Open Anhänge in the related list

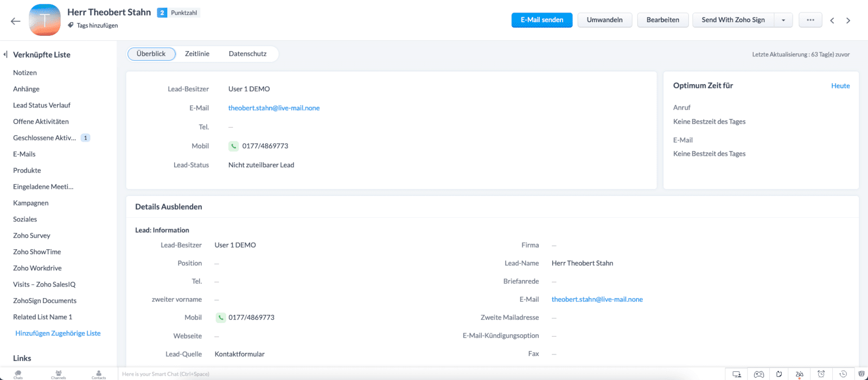click(x=26, y=89)
